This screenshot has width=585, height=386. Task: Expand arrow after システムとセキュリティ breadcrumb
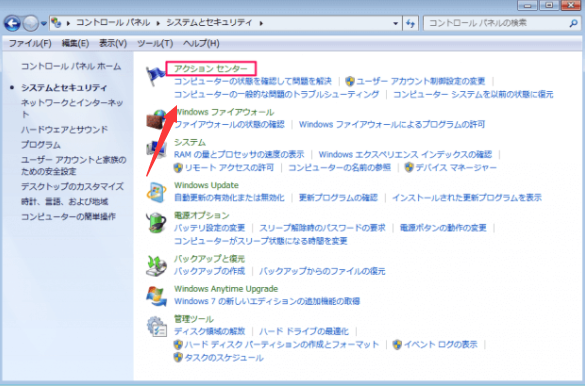[261, 23]
